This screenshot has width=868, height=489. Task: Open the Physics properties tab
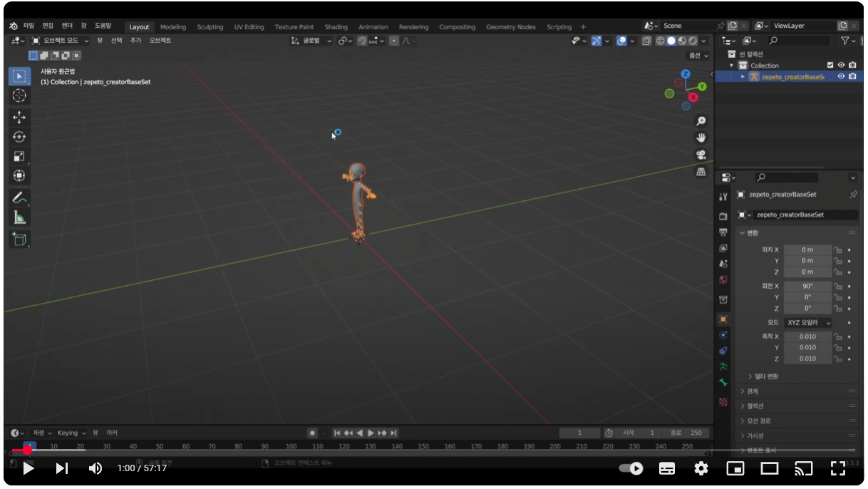click(723, 334)
